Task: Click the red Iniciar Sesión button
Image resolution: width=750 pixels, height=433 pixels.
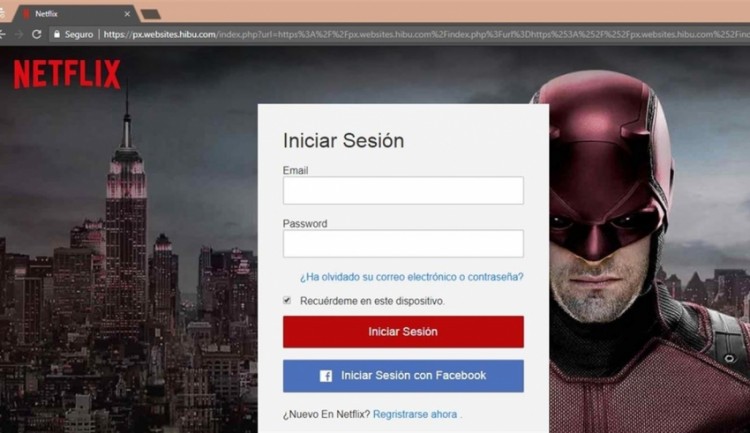Action: [x=403, y=332]
